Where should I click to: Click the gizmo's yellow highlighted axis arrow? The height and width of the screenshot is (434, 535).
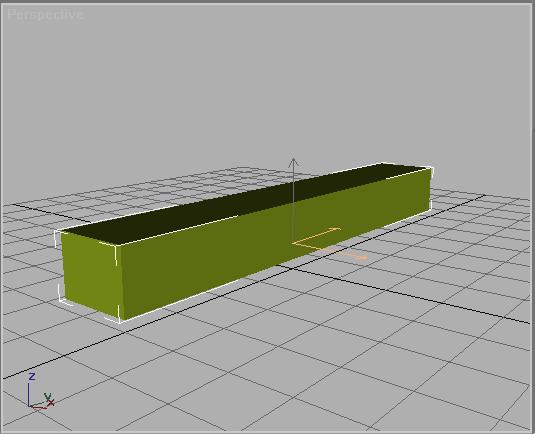[x=316, y=235]
